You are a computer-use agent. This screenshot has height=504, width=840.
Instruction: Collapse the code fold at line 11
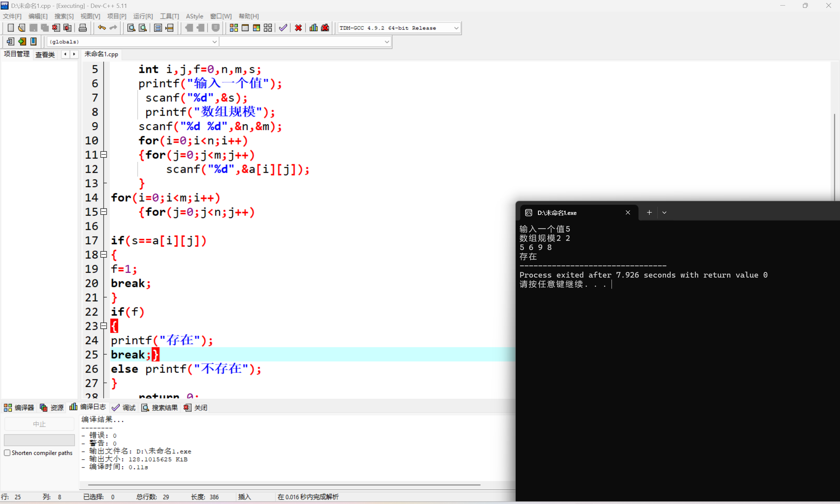[104, 155]
